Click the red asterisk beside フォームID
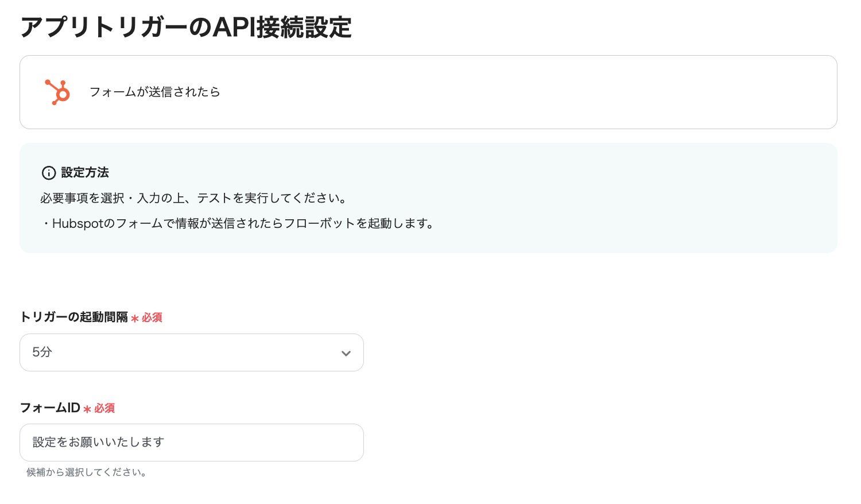 point(87,409)
